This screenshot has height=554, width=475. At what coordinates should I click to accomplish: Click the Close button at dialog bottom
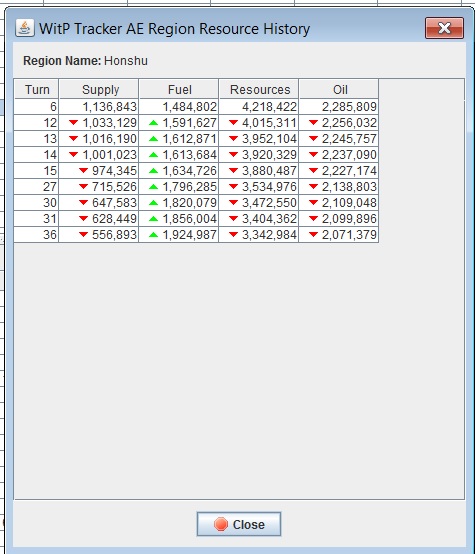tap(239, 524)
